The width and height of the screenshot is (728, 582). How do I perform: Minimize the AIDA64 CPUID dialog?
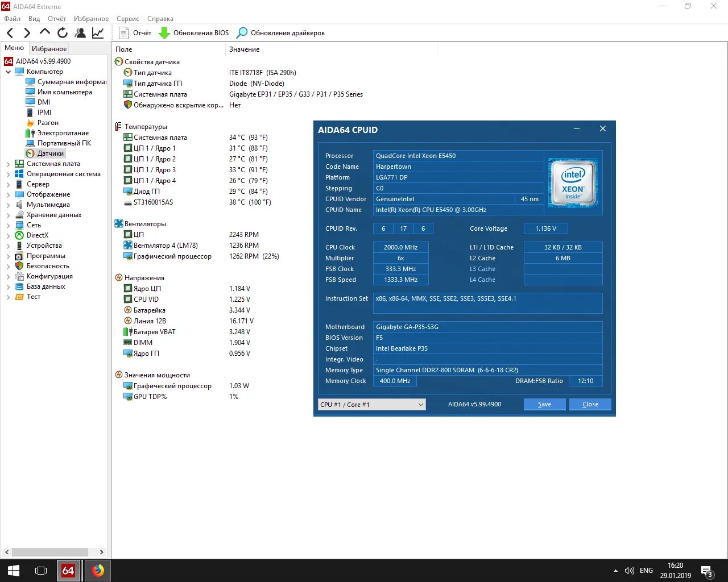(577, 129)
